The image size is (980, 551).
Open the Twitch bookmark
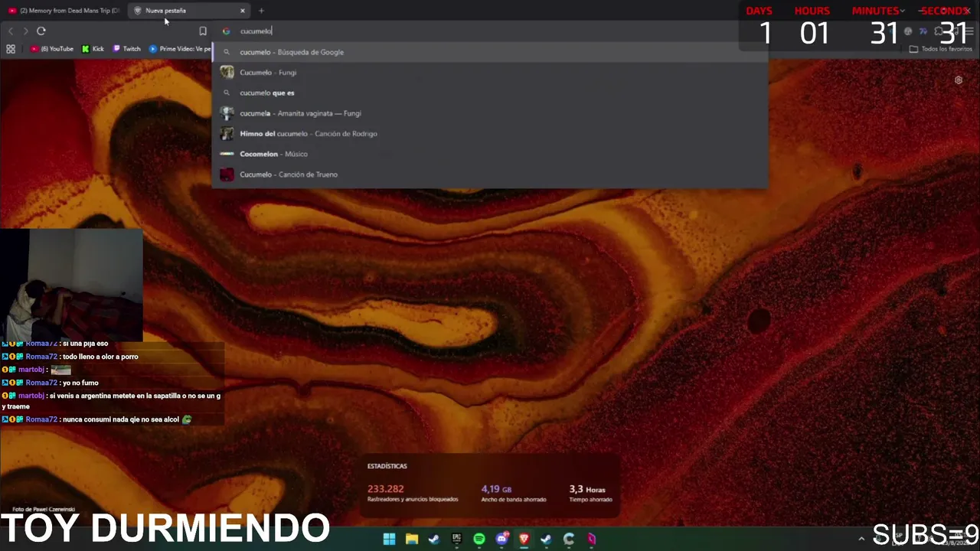coord(127,49)
